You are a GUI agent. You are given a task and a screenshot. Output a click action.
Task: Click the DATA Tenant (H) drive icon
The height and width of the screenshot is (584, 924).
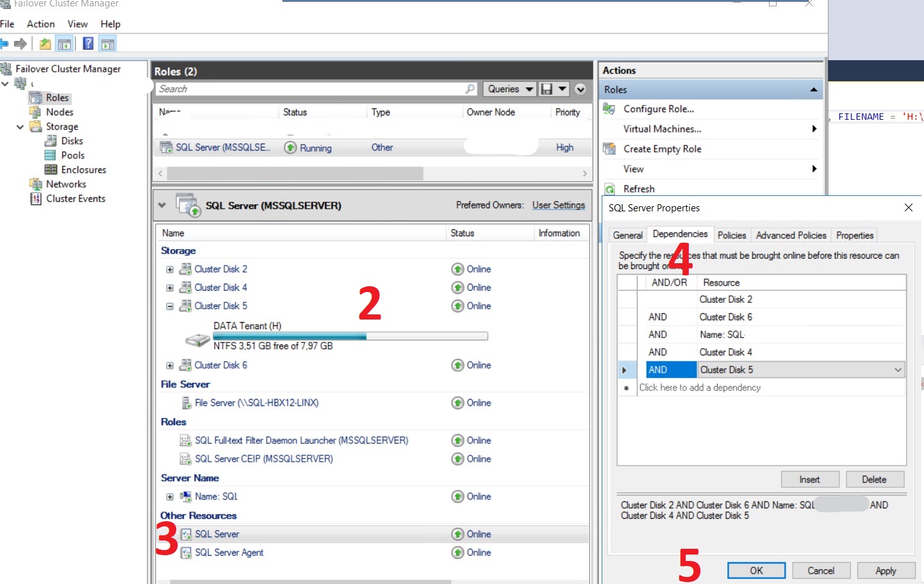click(197, 339)
